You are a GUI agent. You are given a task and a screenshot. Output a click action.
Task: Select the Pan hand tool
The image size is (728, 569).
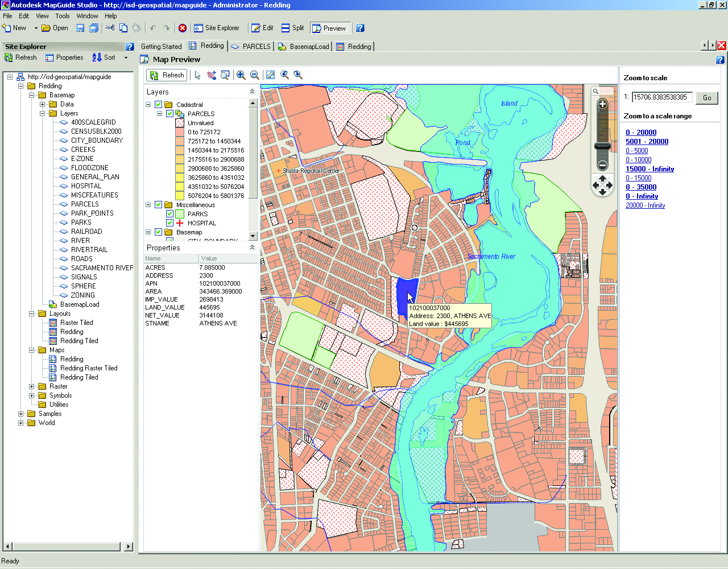(x=212, y=75)
